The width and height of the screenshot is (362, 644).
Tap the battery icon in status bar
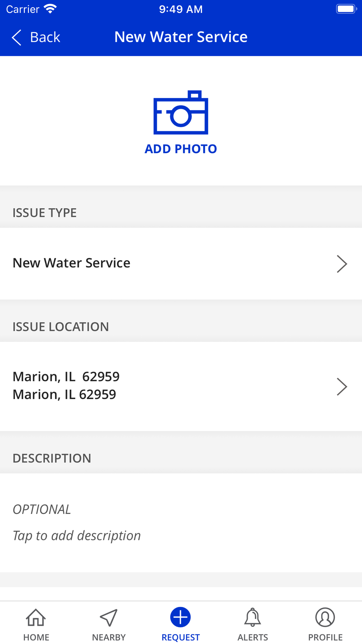[x=346, y=9]
